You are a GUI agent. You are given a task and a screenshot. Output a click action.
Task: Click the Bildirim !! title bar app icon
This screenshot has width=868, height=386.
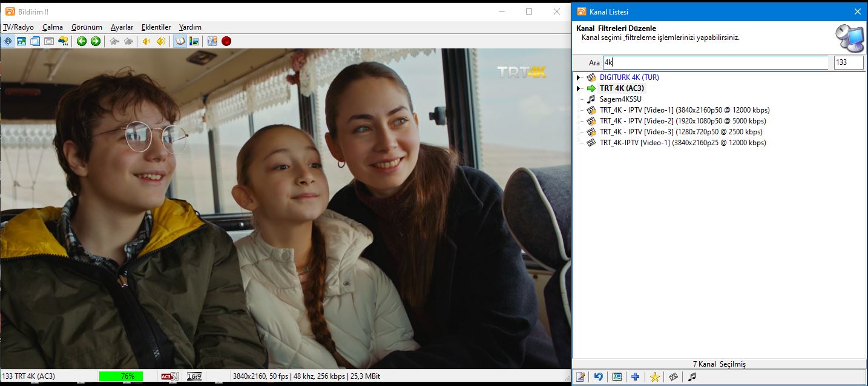(10, 11)
